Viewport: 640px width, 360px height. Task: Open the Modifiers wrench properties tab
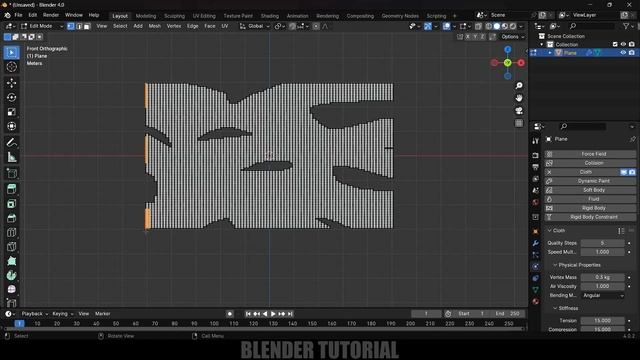pyautogui.click(x=536, y=243)
